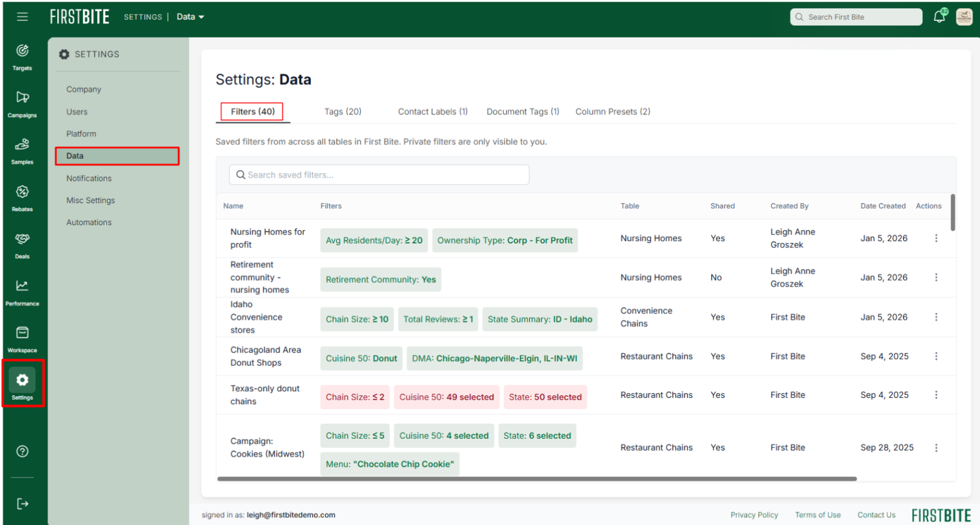Switch to the Tags (20) tab
The image size is (980, 525).
tap(343, 111)
